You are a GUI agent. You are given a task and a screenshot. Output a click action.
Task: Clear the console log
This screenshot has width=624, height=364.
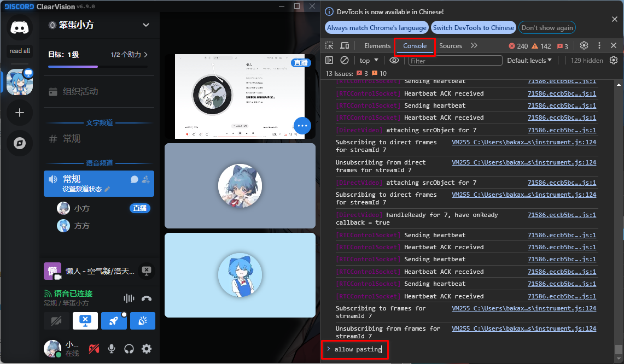[x=345, y=61]
